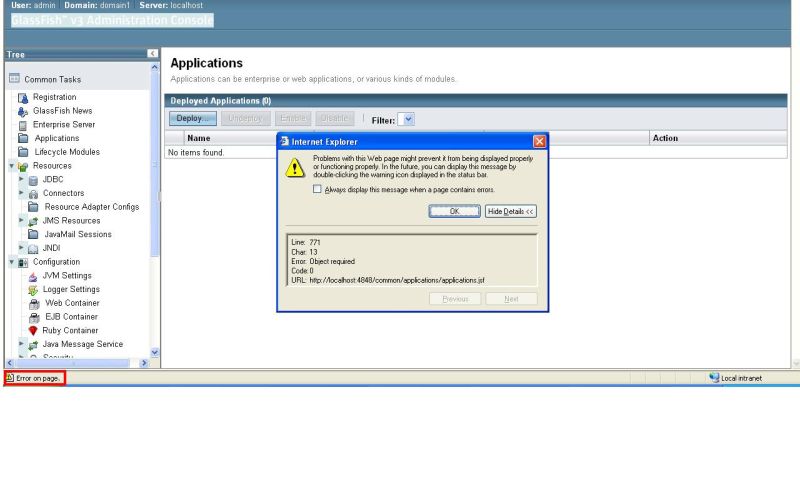Click the Connectors icon

coord(33,194)
